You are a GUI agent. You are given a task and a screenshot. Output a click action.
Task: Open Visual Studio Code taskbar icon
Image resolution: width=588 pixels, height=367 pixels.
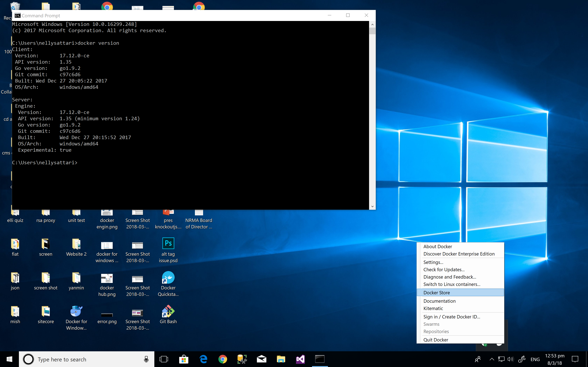click(300, 359)
